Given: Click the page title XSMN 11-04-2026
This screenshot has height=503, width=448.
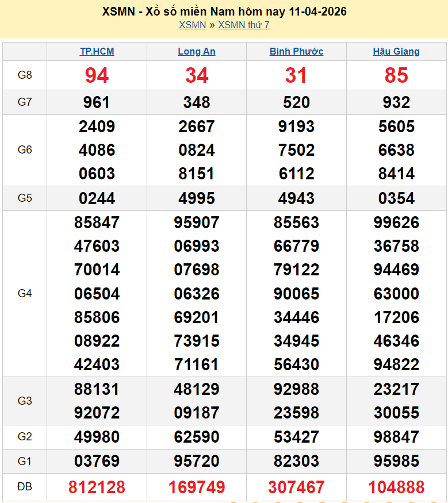Looking at the screenshot, I should pyautogui.click(x=224, y=11).
